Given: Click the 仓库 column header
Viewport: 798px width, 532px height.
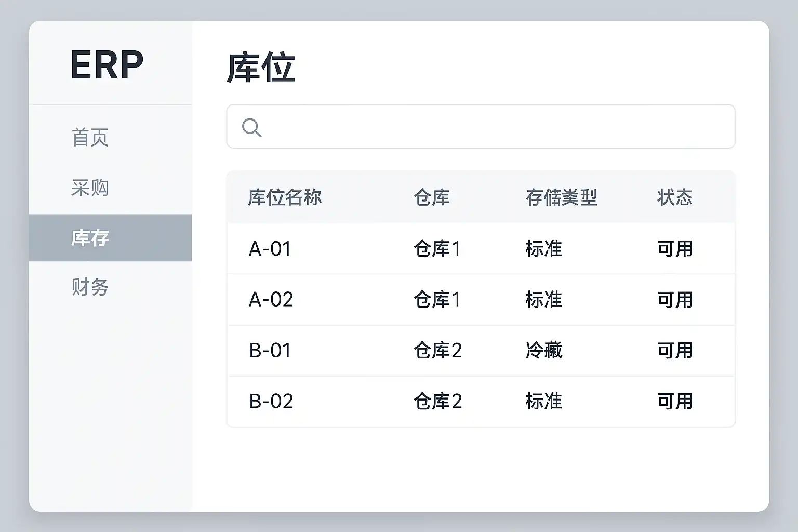Looking at the screenshot, I should pos(432,197).
